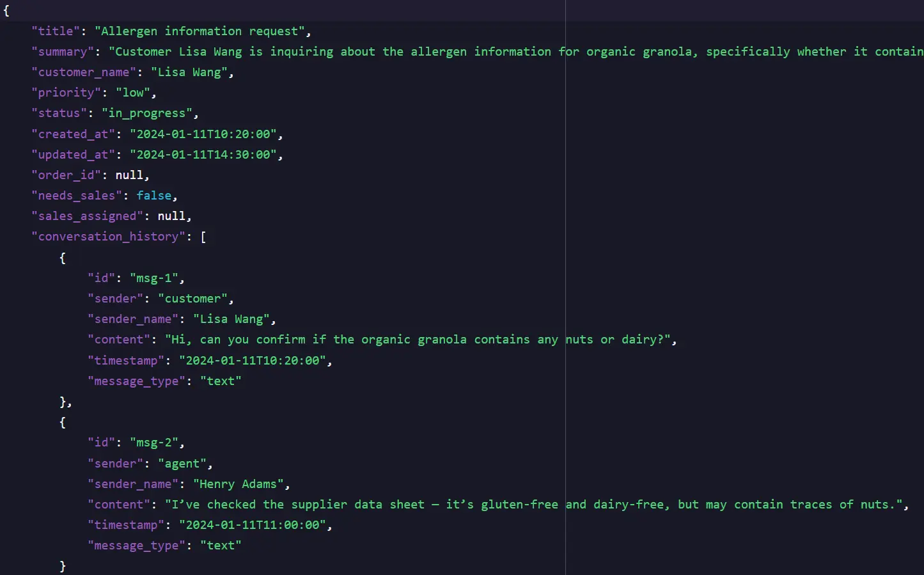Click the "summary" key
Image resolution: width=924 pixels, height=575 pixels.
[x=62, y=52]
